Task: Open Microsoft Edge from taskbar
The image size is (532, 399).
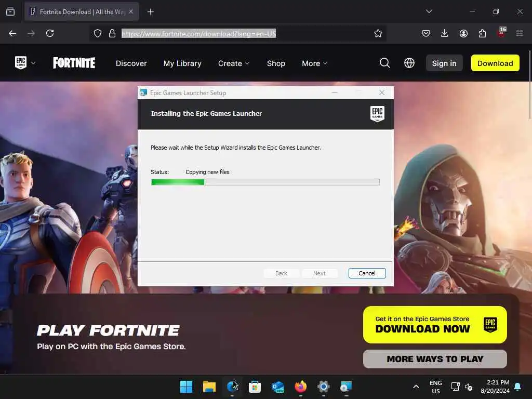Action: tap(232, 387)
